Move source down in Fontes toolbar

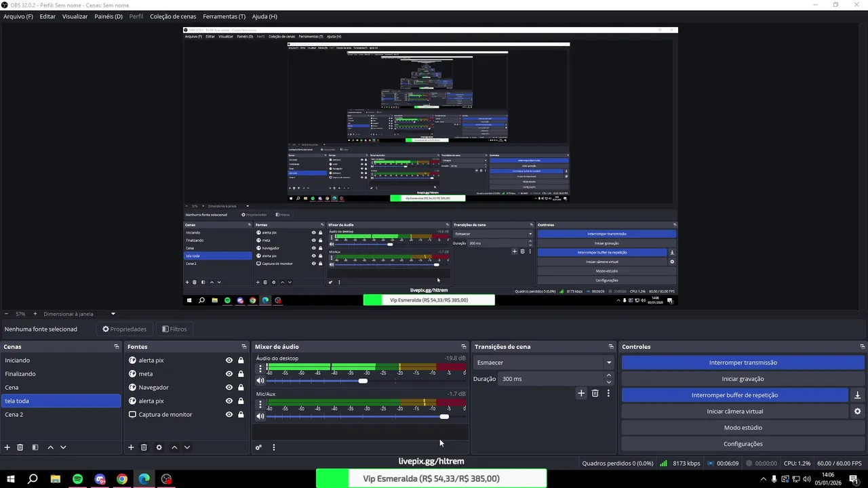187,447
